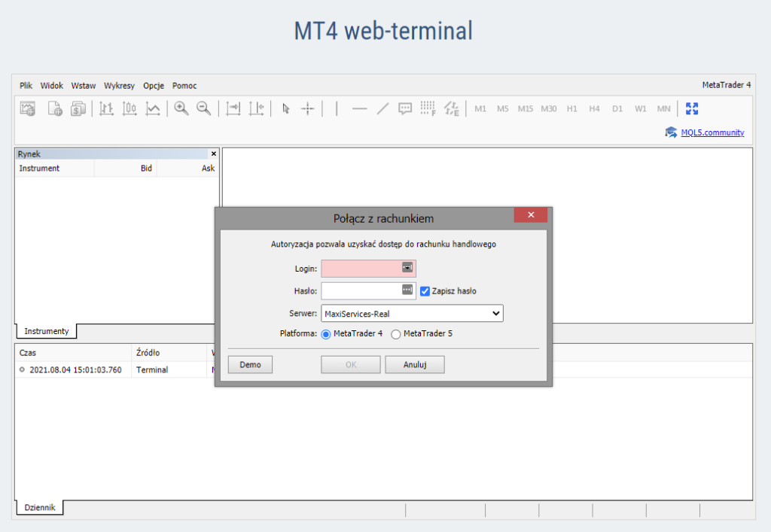Focus the Hasło password field
Screen dimensions: 771x532
click(368, 290)
